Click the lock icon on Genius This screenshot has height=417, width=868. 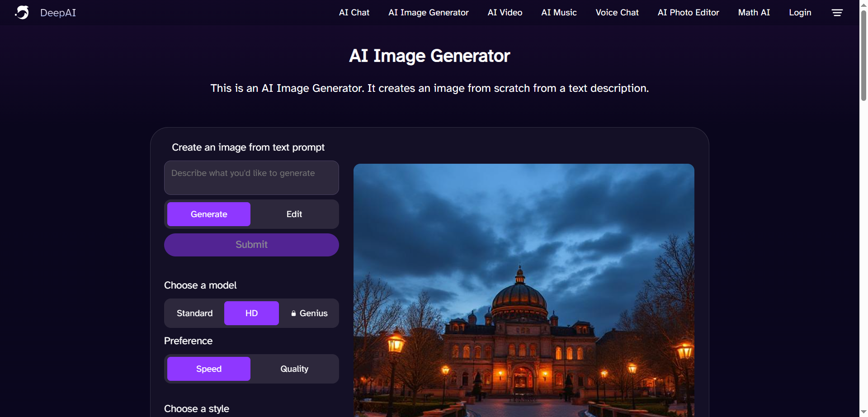[x=293, y=313]
